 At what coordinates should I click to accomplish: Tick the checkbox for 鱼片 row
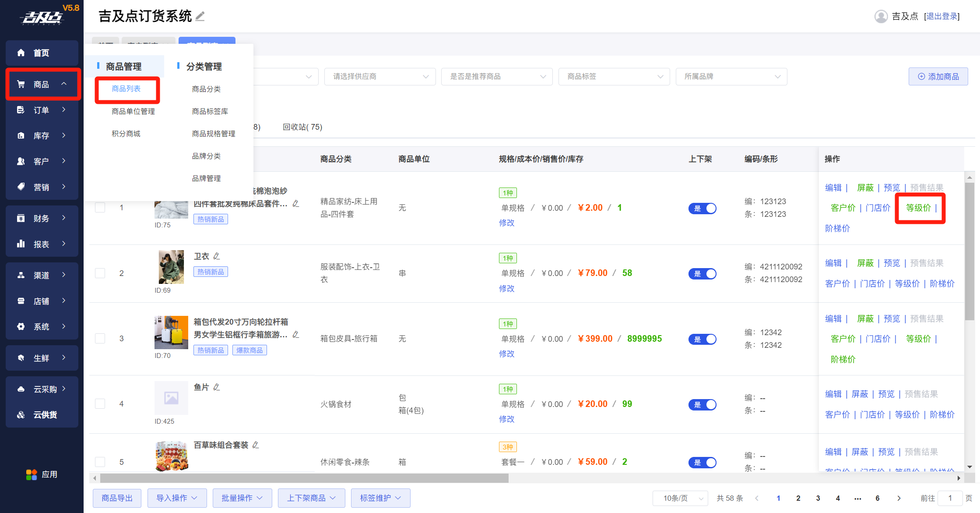point(100,404)
